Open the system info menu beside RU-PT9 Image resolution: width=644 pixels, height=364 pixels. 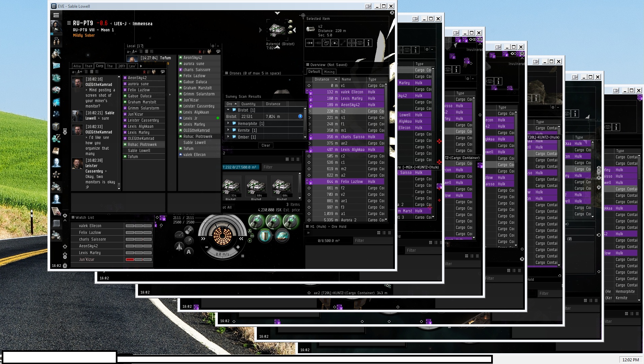coord(69,23)
